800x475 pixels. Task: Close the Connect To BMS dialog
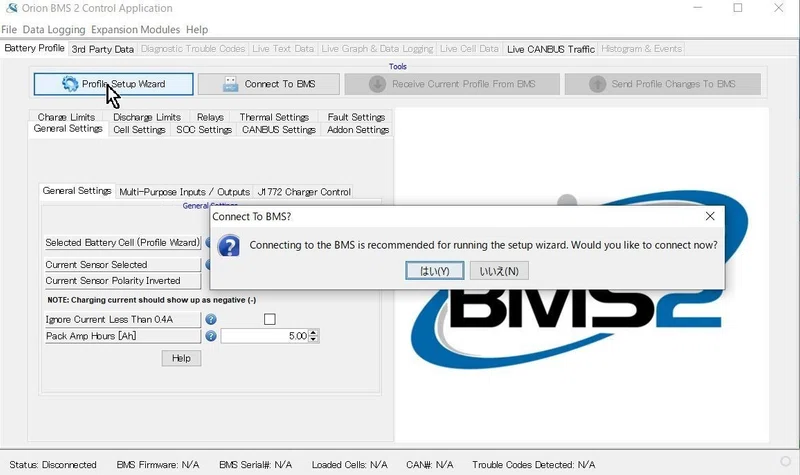click(x=710, y=216)
